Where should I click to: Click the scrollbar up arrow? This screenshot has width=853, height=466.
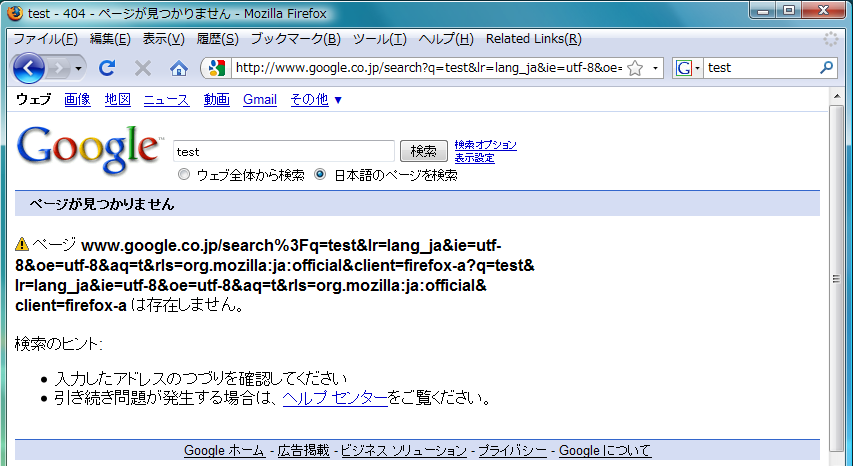click(x=836, y=97)
